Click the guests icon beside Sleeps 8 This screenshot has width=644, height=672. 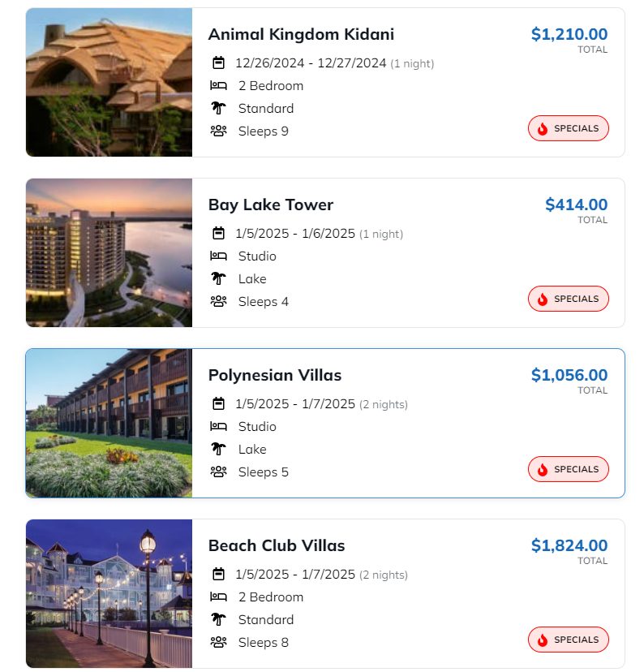(218, 642)
